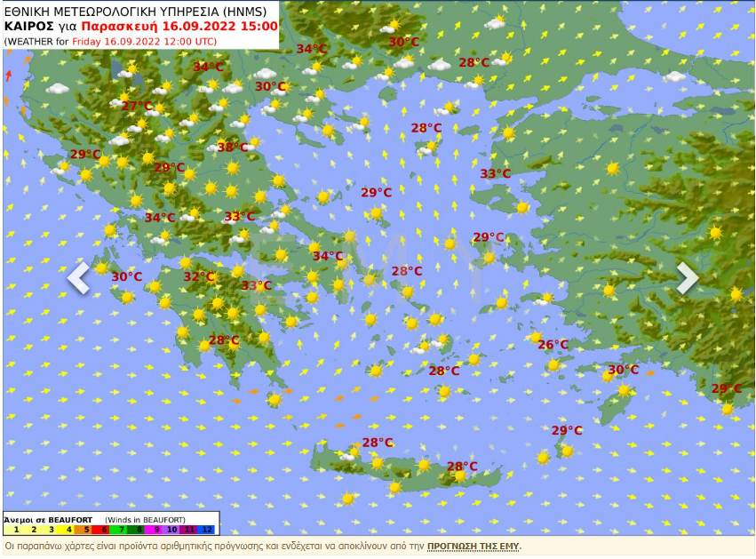The width and height of the screenshot is (756, 559).
Task: Select Beaufort 12 blue legend swatch
Action: click(x=206, y=530)
